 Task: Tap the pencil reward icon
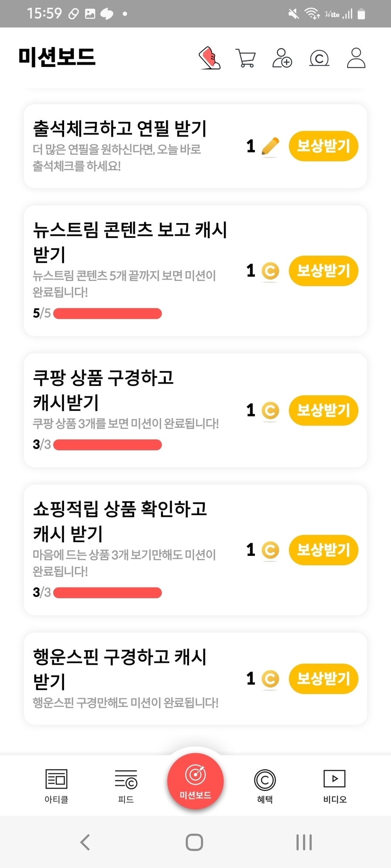[270, 146]
